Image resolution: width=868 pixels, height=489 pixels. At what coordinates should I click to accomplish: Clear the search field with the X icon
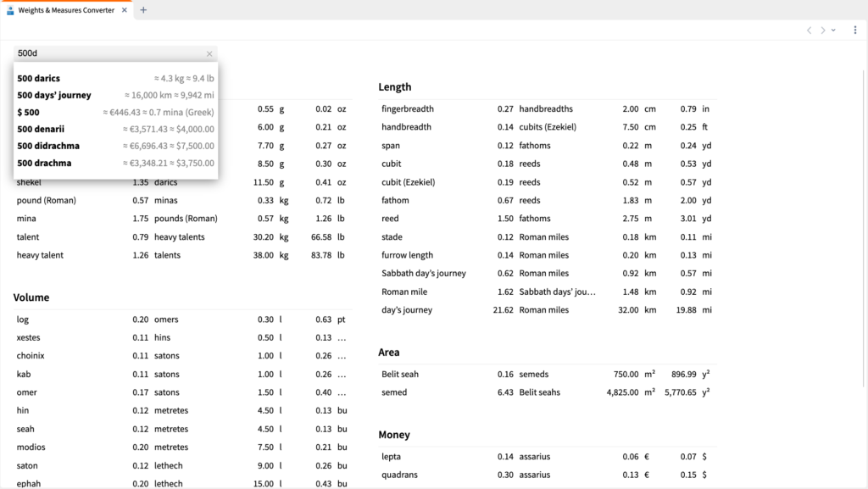(209, 53)
